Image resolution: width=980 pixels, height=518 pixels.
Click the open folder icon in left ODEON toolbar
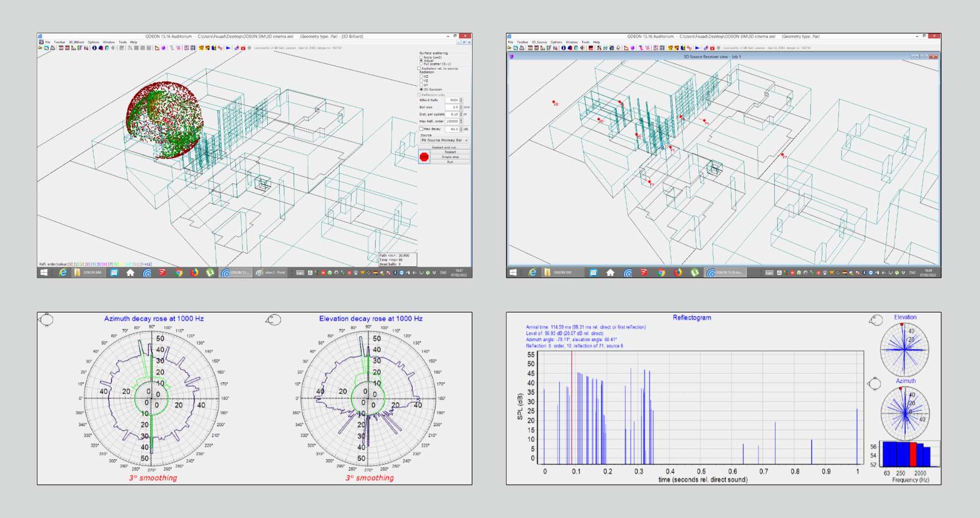[40, 48]
